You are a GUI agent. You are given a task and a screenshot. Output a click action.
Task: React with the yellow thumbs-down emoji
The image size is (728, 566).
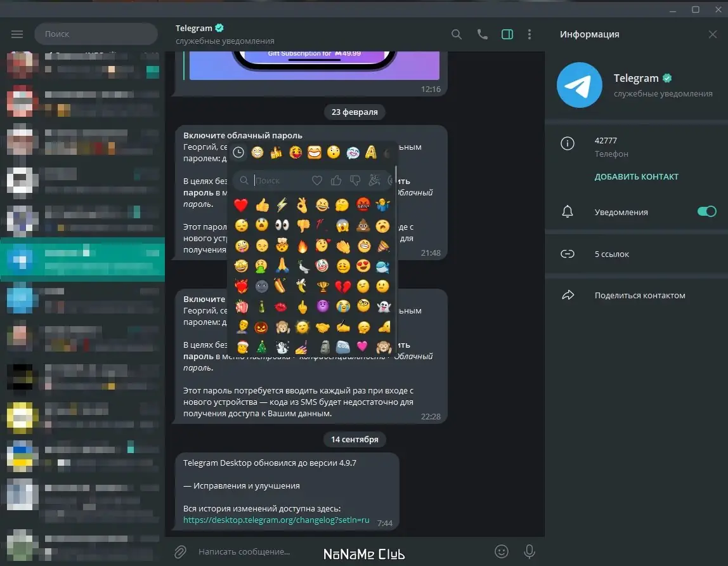coord(302,226)
